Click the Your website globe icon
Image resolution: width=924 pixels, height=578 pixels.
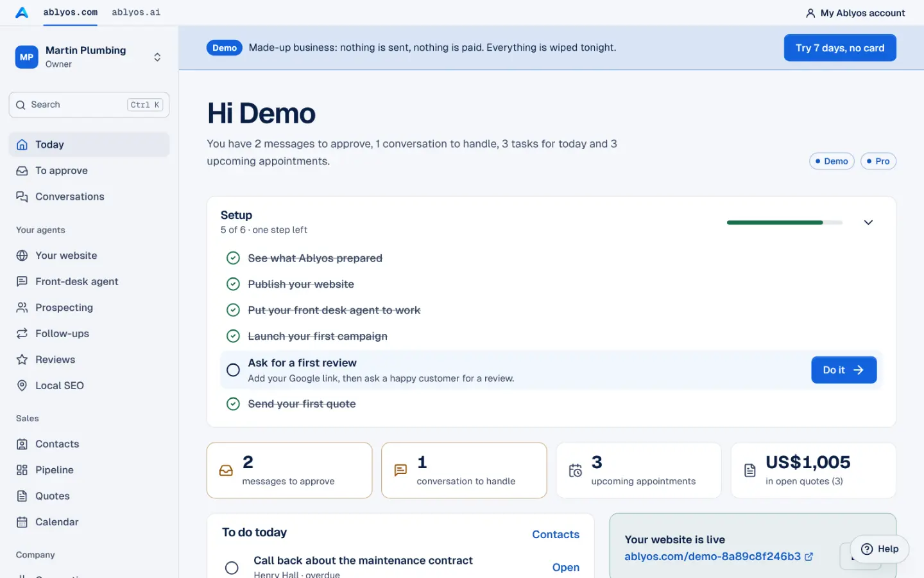[x=22, y=256]
